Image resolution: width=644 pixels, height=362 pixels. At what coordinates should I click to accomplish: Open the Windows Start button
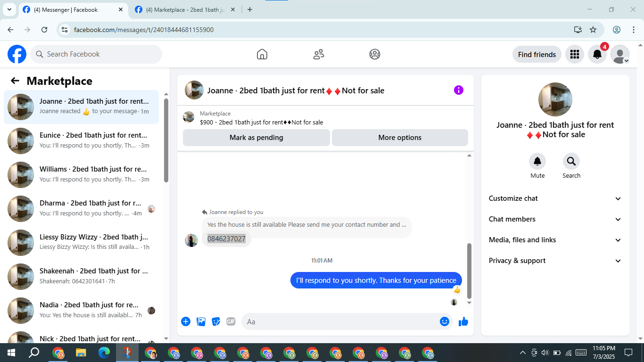tap(11, 353)
